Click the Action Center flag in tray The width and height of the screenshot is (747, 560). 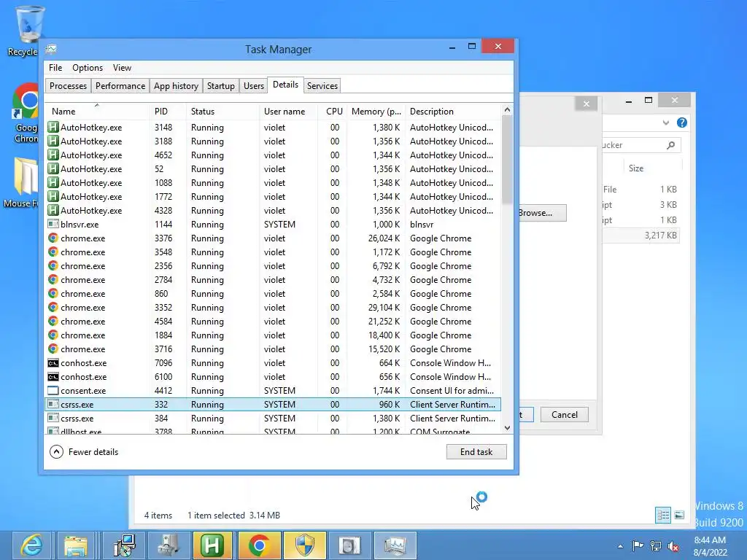(638, 545)
